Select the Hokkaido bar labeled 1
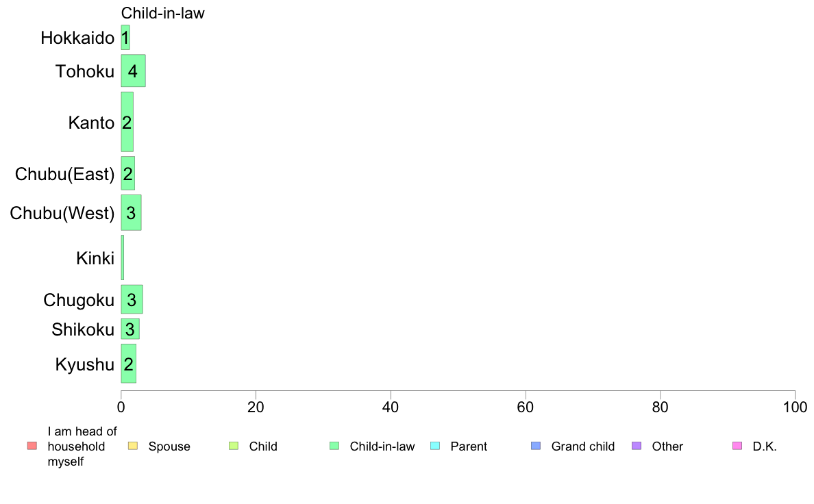This screenshot has height=504, width=814. pos(125,38)
